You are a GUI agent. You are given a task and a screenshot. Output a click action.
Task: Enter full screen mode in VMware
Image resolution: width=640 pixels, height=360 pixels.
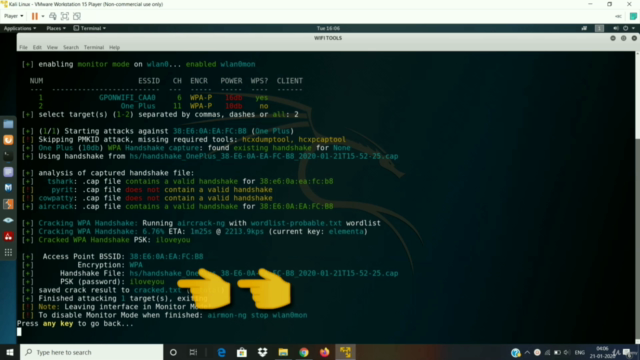tap(64, 16)
